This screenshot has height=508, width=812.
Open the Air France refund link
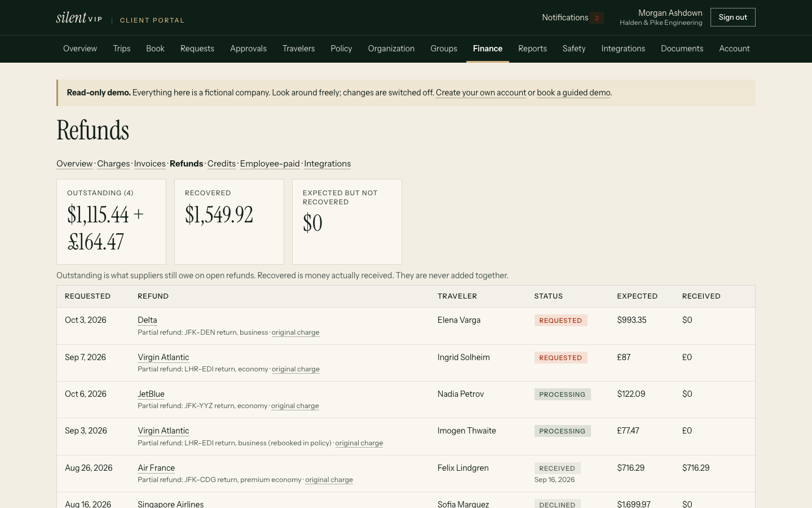pos(156,468)
